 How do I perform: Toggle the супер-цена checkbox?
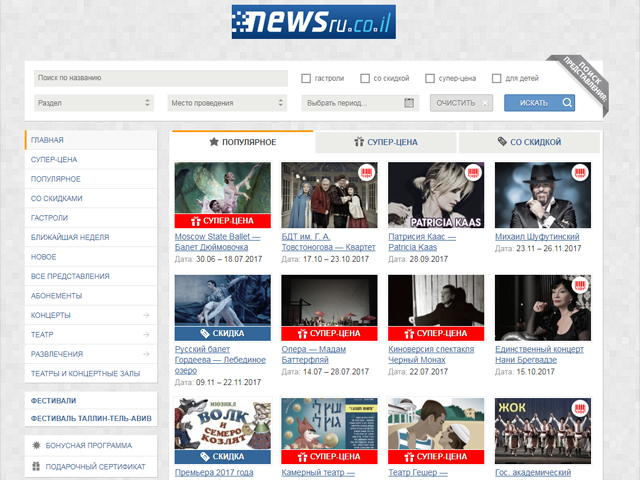[x=430, y=78]
